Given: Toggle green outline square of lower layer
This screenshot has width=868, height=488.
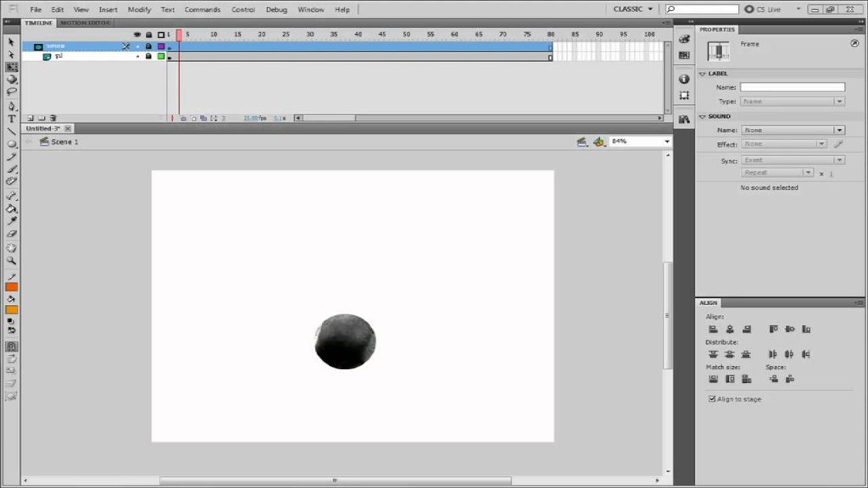Looking at the screenshot, I should pyautogui.click(x=161, y=57).
